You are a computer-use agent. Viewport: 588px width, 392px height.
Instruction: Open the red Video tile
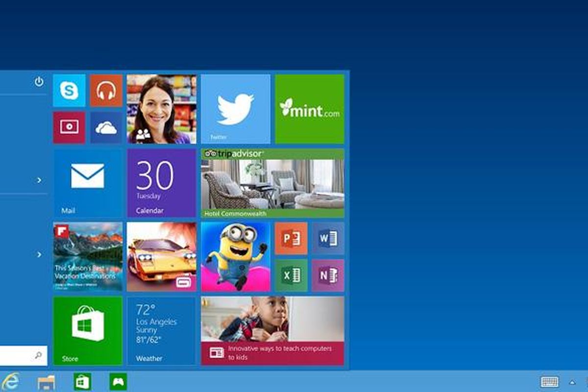click(x=69, y=127)
